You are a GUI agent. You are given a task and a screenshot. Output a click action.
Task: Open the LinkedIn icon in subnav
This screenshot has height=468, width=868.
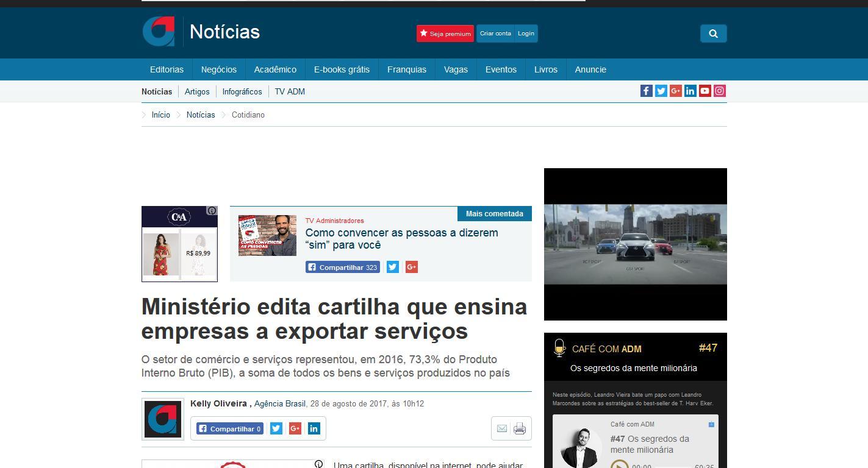coord(690,91)
